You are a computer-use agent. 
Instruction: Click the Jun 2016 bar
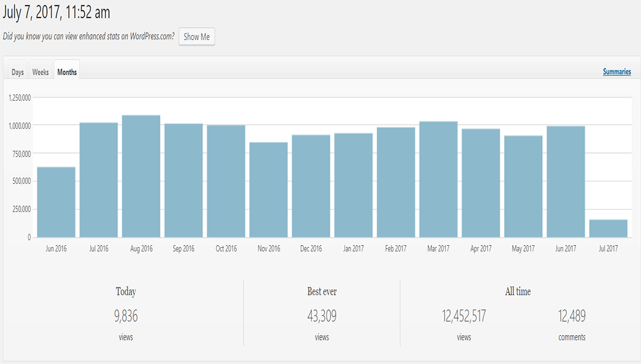coord(56,202)
